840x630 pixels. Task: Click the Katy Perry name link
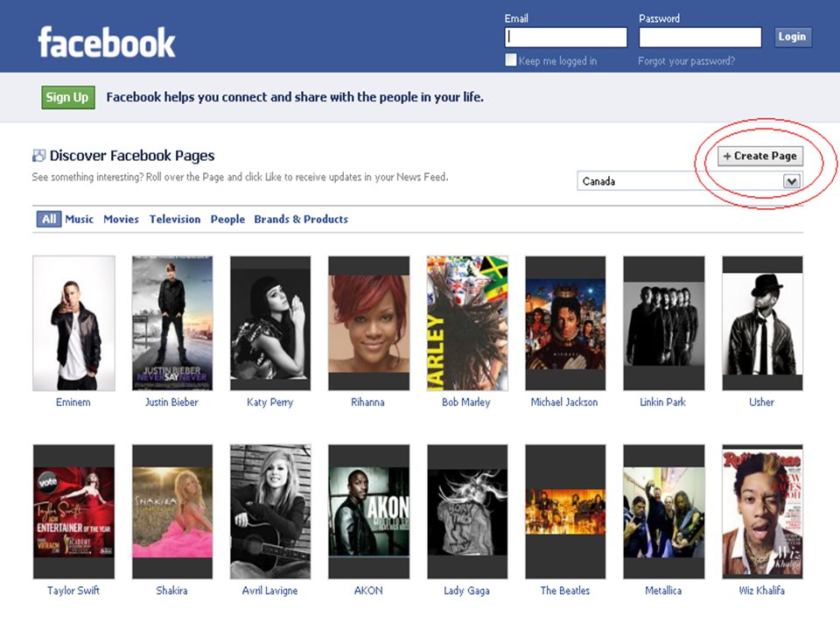270,402
